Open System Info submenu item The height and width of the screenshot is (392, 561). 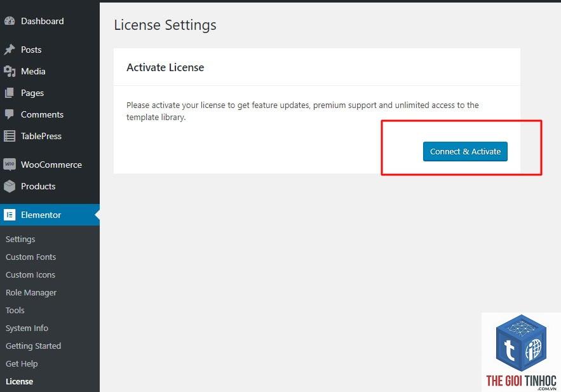27,328
